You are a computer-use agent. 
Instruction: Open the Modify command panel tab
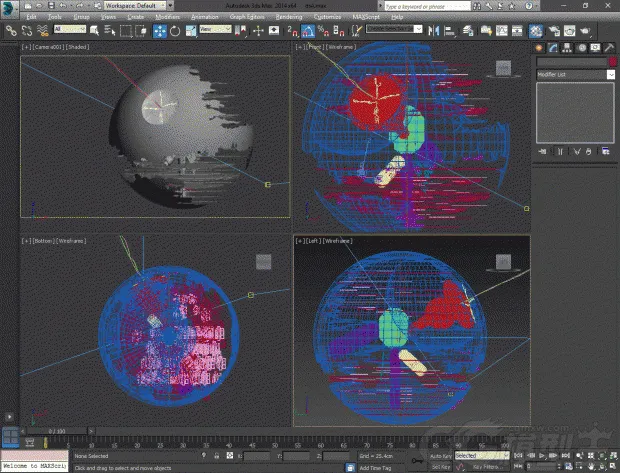click(x=553, y=48)
